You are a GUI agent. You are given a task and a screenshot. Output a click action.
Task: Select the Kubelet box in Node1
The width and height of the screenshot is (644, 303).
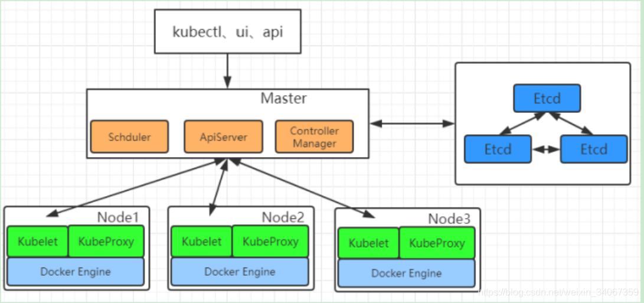pyautogui.click(x=37, y=242)
